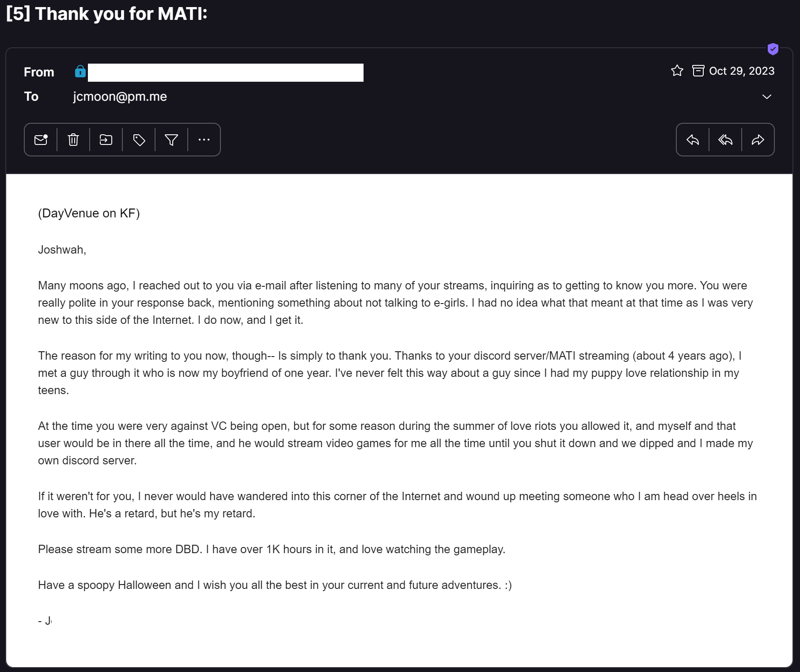Click the From label
The image size is (800, 672).
pos(39,72)
